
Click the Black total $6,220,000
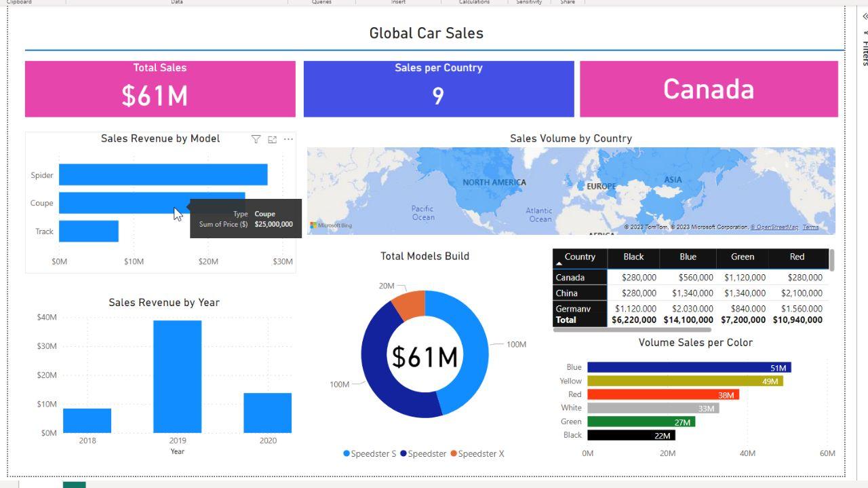[x=633, y=320]
